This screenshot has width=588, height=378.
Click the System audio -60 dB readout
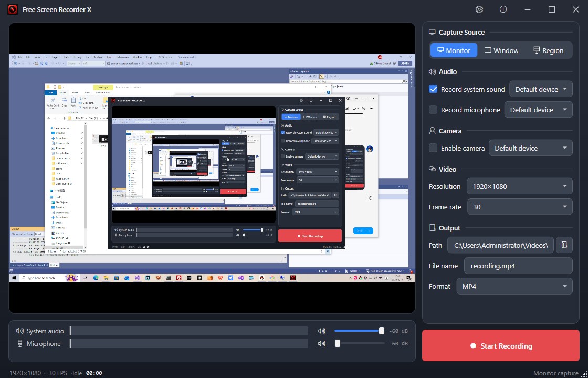click(x=398, y=331)
